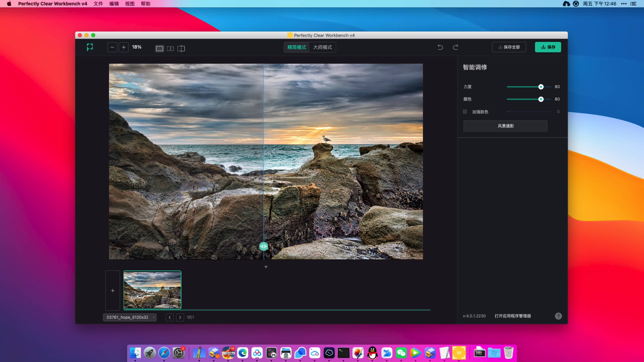Select split slider compare view

tap(181, 48)
